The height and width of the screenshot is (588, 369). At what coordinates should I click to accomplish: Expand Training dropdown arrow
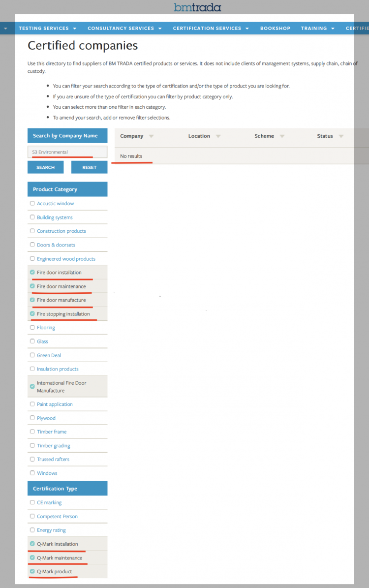pyautogui.click(x=333, y=29)
